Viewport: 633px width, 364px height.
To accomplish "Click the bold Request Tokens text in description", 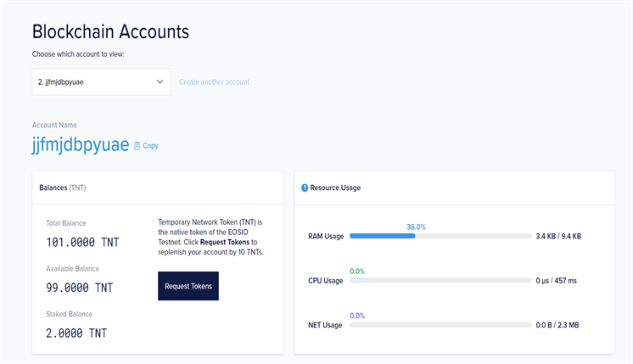I will tap(224, 242).
